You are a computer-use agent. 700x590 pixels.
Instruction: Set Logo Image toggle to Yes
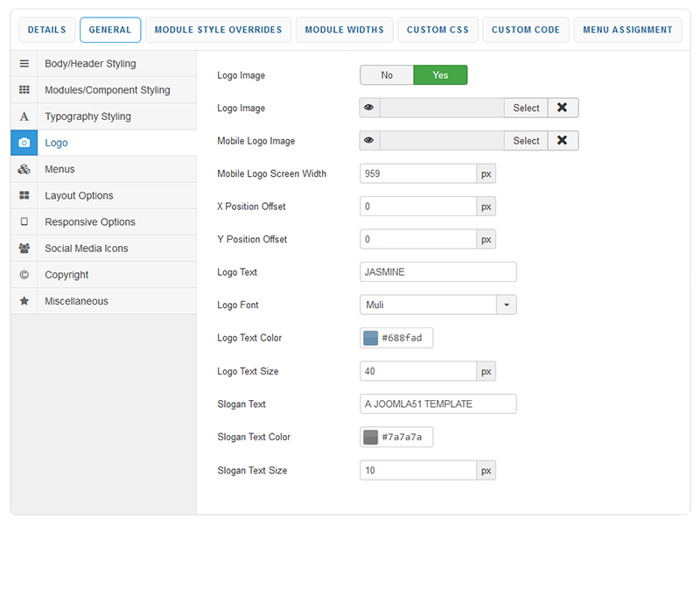pos(440,75)
